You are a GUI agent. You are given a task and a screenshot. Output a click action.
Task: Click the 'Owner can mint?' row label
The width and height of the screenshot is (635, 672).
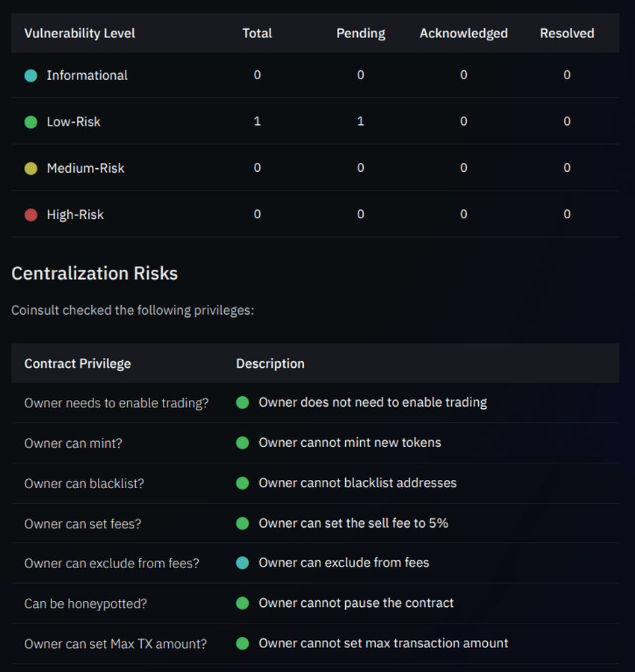(x=73, y=443)
